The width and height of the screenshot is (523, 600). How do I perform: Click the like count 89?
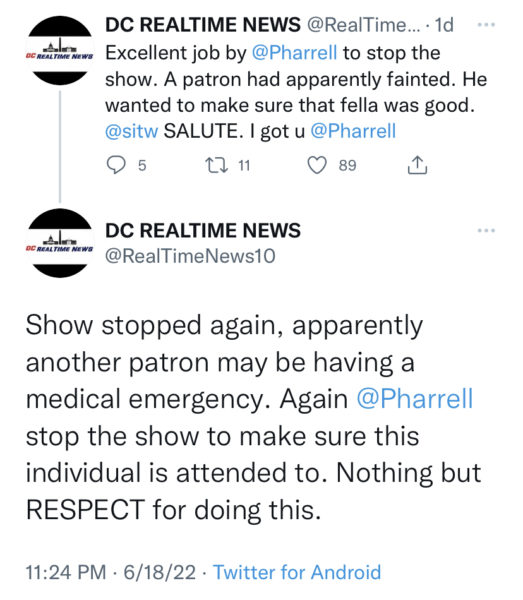[347, 165]
